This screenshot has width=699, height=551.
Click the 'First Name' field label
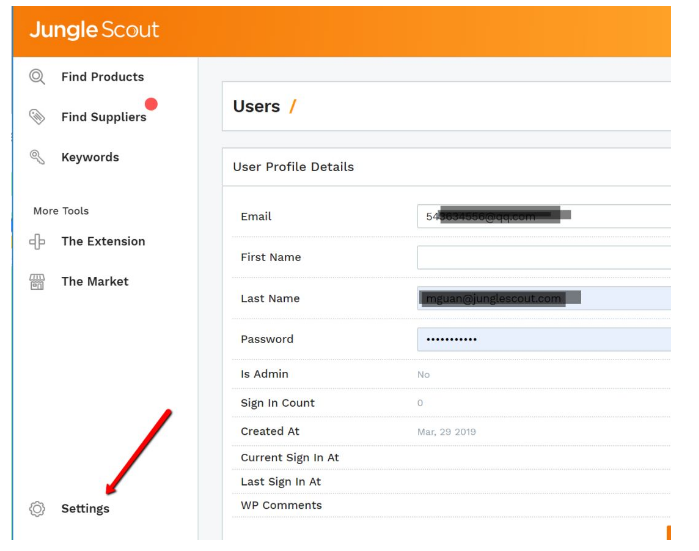pos(271,257)
